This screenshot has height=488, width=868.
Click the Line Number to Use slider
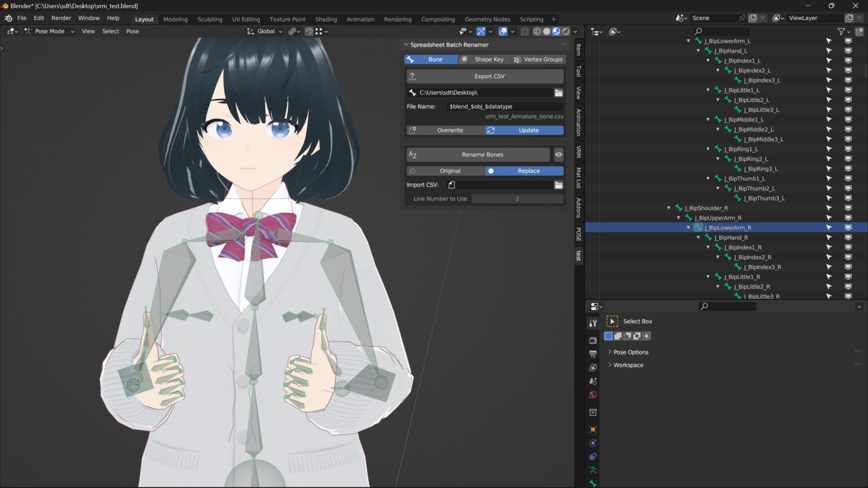[x=517, y=198]
